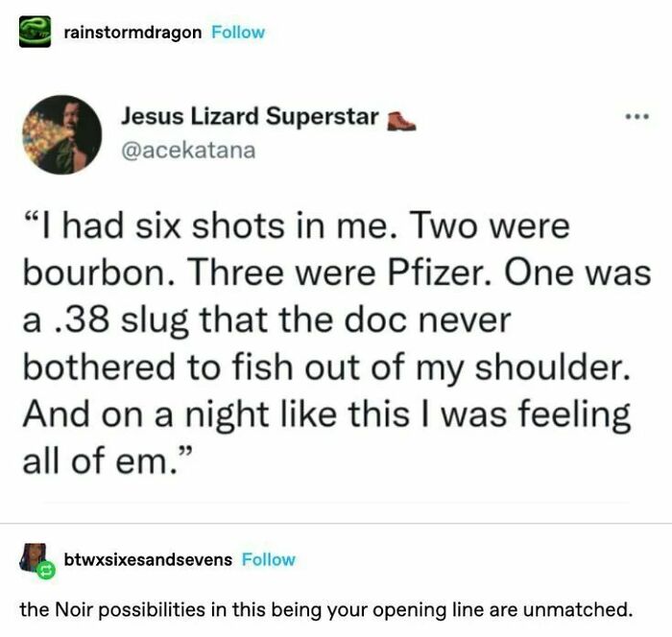Screen dimensions: 672x637
Task: Follow the rainstormdragon blog
Action: tap(238, 33)
